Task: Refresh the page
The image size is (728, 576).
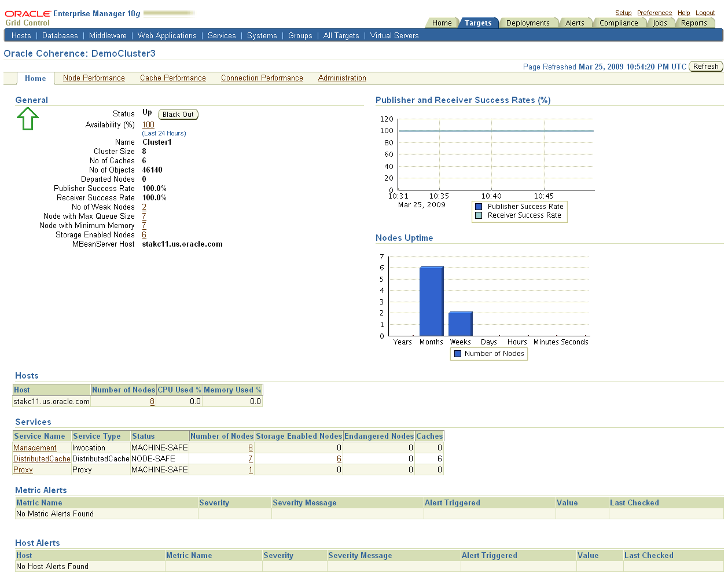Action: (x=705, y=66)
